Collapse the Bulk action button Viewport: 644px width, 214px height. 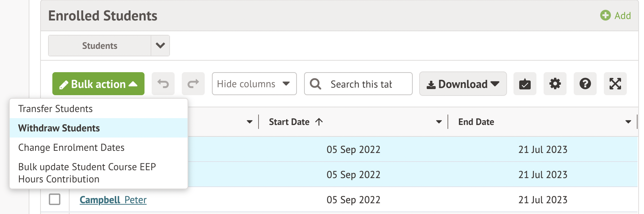point(98,84)
